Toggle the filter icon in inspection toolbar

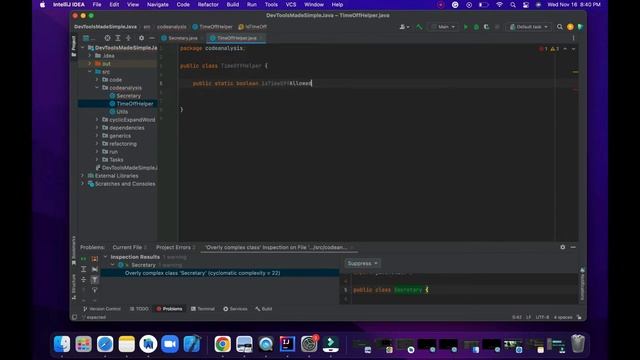click(x=94, y=280)
